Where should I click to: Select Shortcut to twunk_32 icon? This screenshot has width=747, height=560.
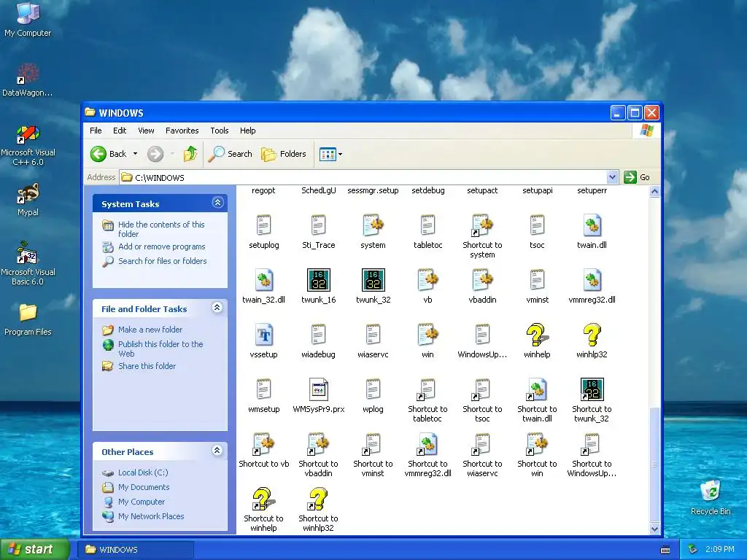coord(592,389)
